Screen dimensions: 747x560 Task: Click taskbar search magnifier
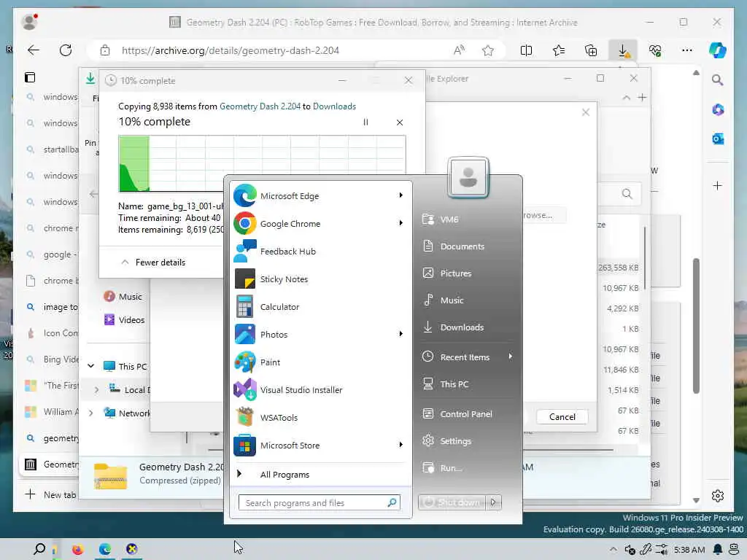coord(39,550)
